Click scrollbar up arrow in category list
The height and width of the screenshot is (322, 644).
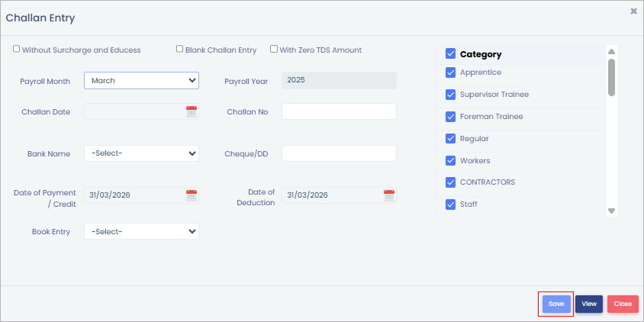(611, 51)
